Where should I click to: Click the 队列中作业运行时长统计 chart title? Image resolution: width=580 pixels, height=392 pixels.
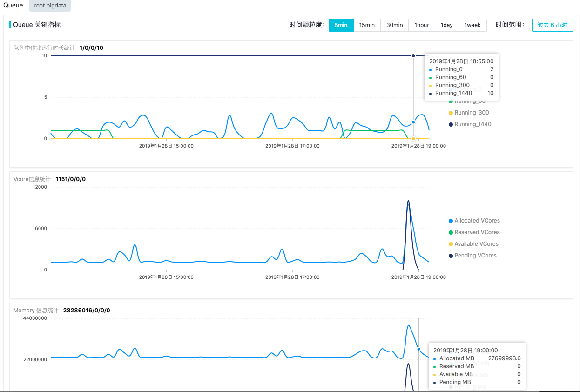[44, 48]
